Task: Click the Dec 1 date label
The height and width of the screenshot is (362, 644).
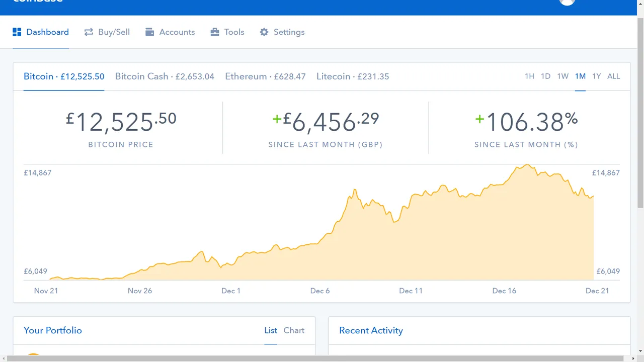Action: [x=231, y=291]
